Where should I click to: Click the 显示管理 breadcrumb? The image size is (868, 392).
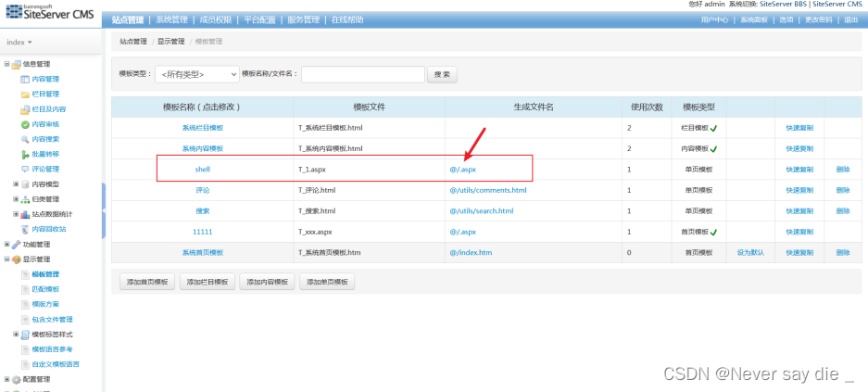pos(171,42)
